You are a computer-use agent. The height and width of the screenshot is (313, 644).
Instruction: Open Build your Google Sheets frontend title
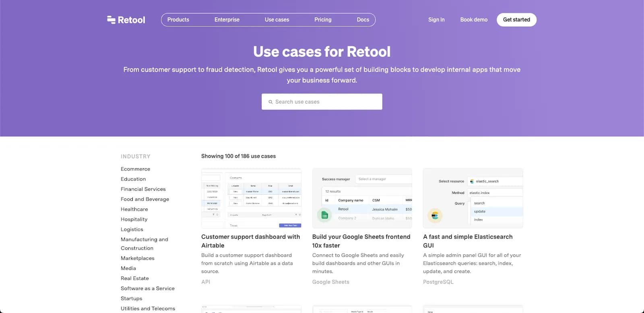[x=361, y=241]
